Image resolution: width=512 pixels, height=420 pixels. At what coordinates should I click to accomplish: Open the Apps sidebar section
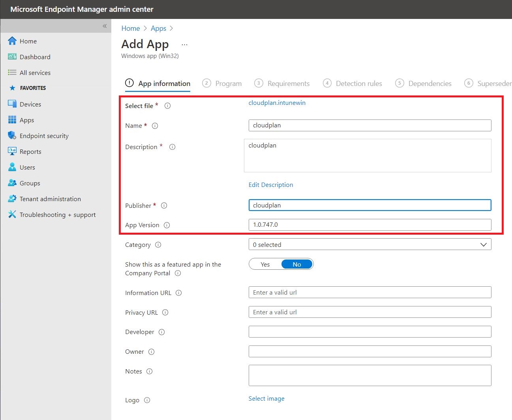(26, 119)
